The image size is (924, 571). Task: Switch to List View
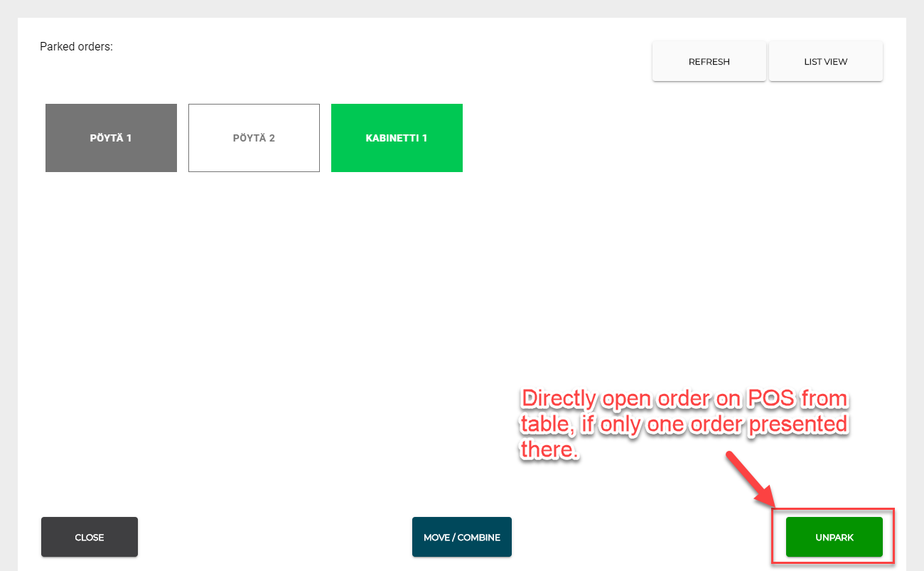pyautogui.click(x=825, y=62)
